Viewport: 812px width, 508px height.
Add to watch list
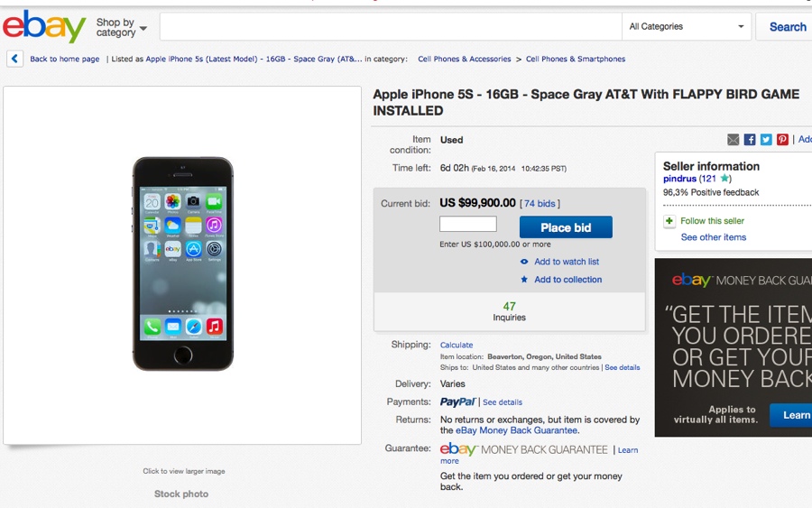pyautogui.click(x=566, y=262)
